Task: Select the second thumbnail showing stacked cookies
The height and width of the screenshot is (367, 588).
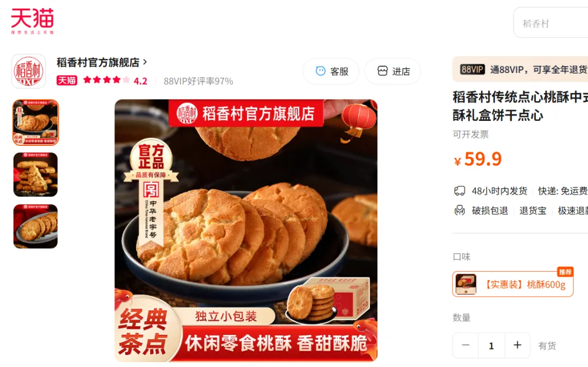Action: (x=35, y=174)
